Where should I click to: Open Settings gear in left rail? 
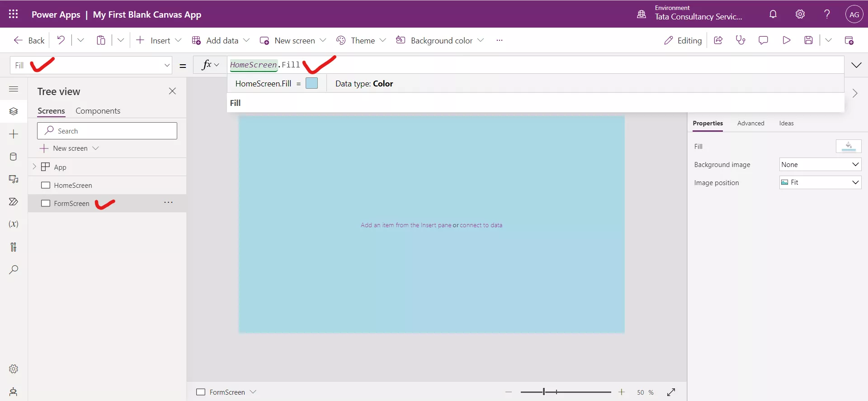tap(14, 369)
